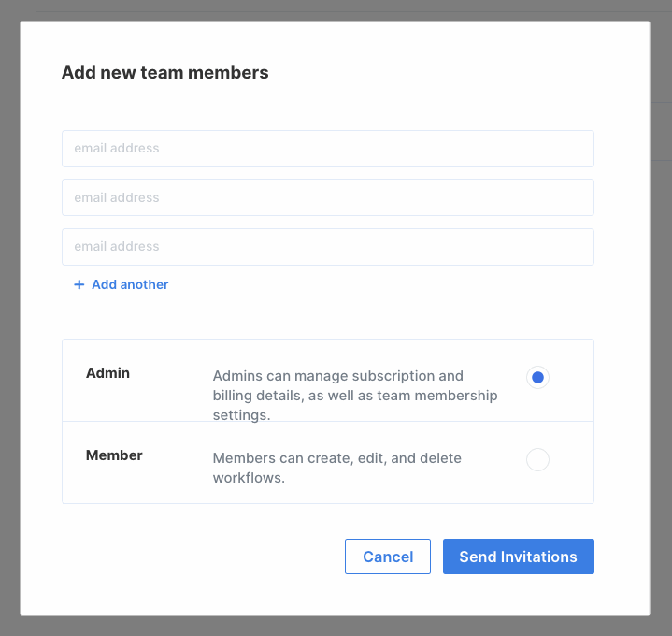Send Invitations to new members

pos(518,556)
